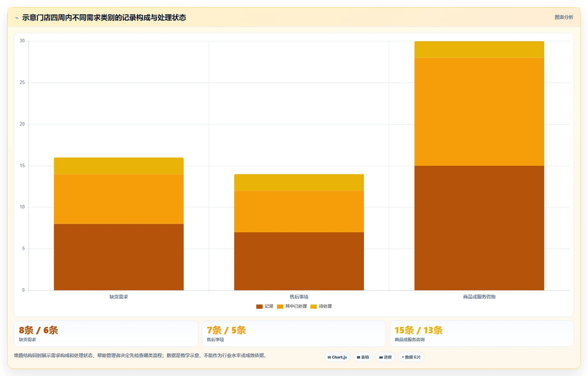Click the 待处理 segment of 商品或服务咨询 bar
The width and height of the screenshot is (588, 376).
coord(479,49)
